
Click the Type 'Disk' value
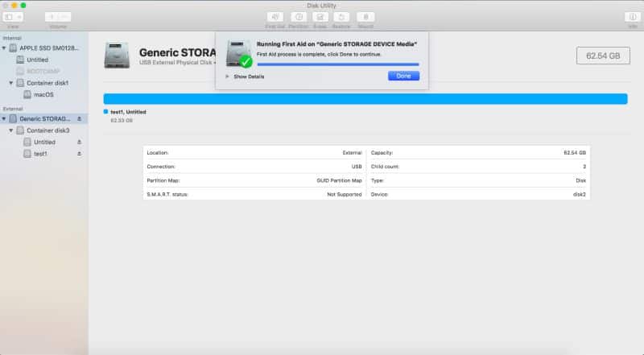[x=580, y=180]
